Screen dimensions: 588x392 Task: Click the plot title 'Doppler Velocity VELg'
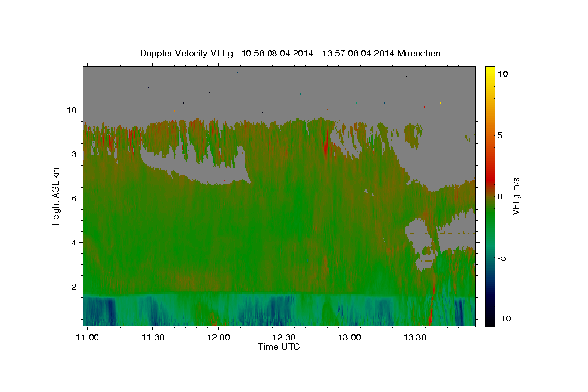(187, 53)
